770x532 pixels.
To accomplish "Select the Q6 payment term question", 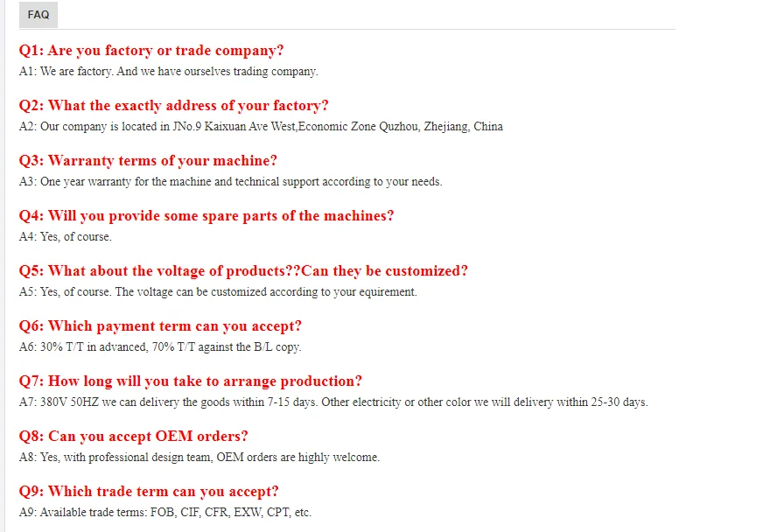I will [160, 326].
